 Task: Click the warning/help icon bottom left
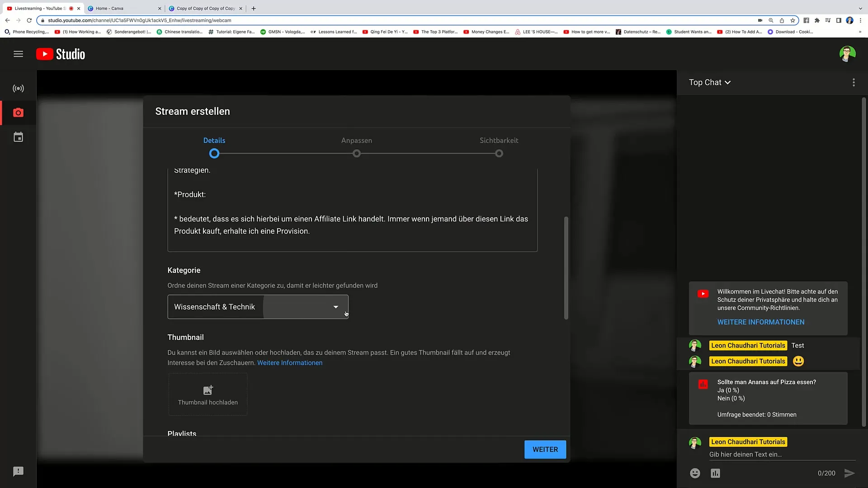(18, 471)
